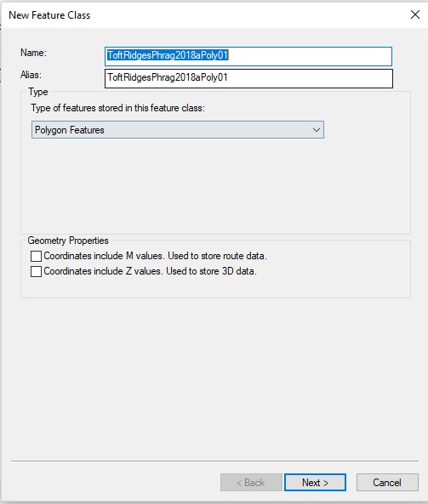Click 'Type of features stored in this feature class' text
Viewport: 428px width, 504px height.
tap(117, 108)
